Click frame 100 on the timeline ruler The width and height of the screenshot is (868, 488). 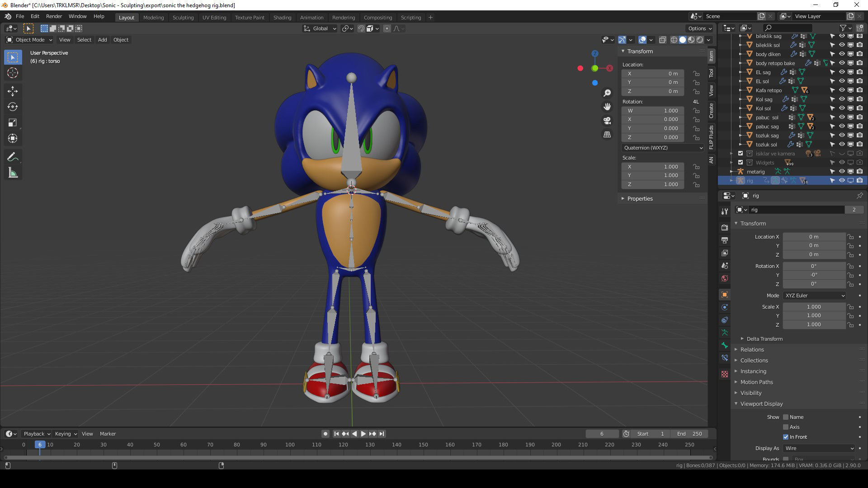click(x=290, y=445)
